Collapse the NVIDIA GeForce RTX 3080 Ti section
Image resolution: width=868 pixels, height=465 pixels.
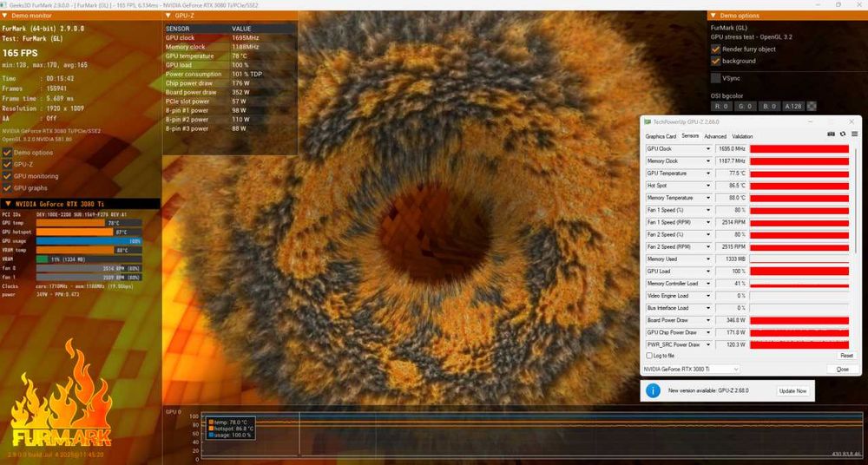click(9, 204)
